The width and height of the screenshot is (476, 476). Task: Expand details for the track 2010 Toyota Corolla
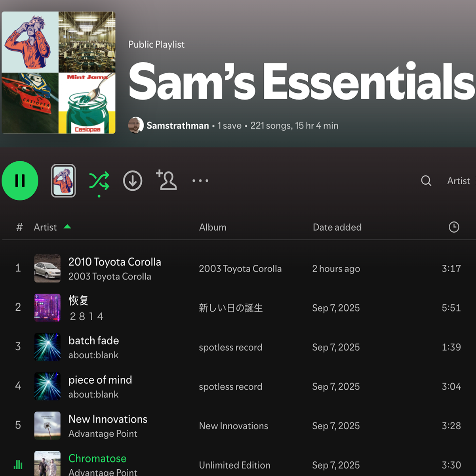[x=115, y=262]
